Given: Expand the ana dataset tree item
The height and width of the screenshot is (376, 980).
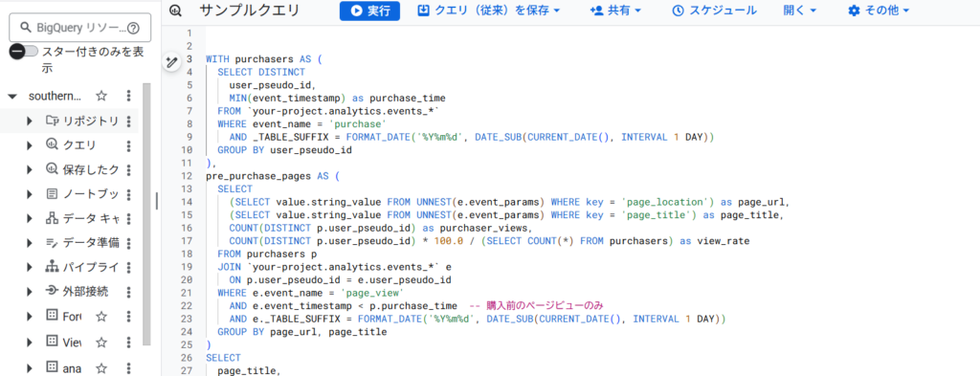Looking at the screenshot, I should [29, 368].
